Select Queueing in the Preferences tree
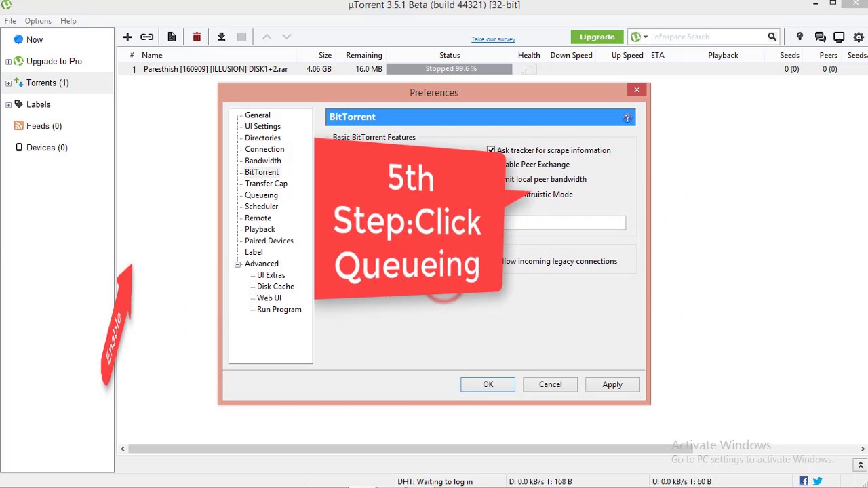This screenshot has width=868, height=488. tap(261, 195)
